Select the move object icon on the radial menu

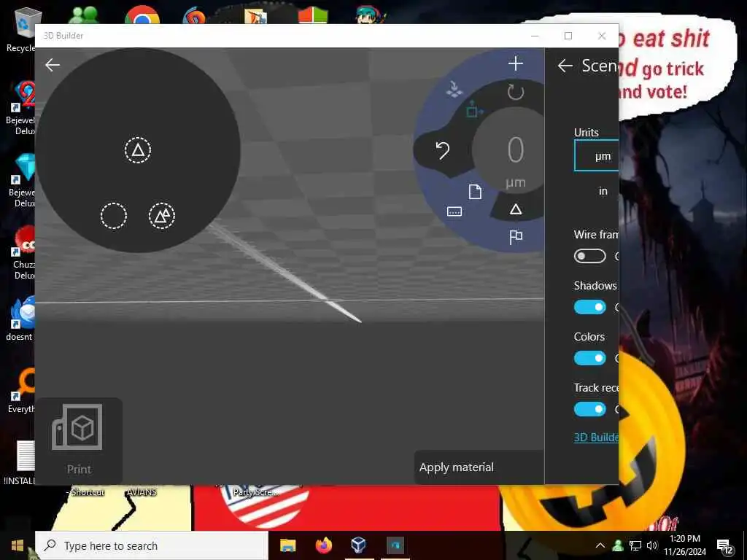(x=474, y=109)
